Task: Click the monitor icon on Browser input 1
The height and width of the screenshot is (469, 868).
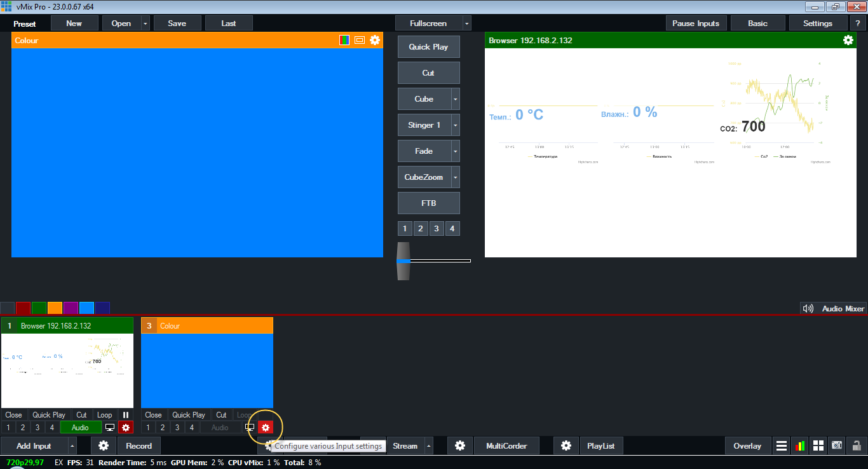Action: pos(110,428)
